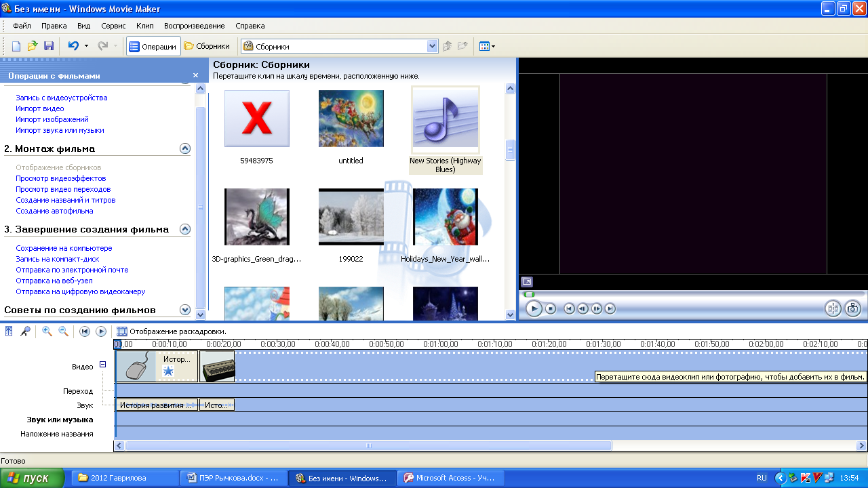The image size is (868, 488).
Task: Click the Next frame button
Action: pos(597,308)
